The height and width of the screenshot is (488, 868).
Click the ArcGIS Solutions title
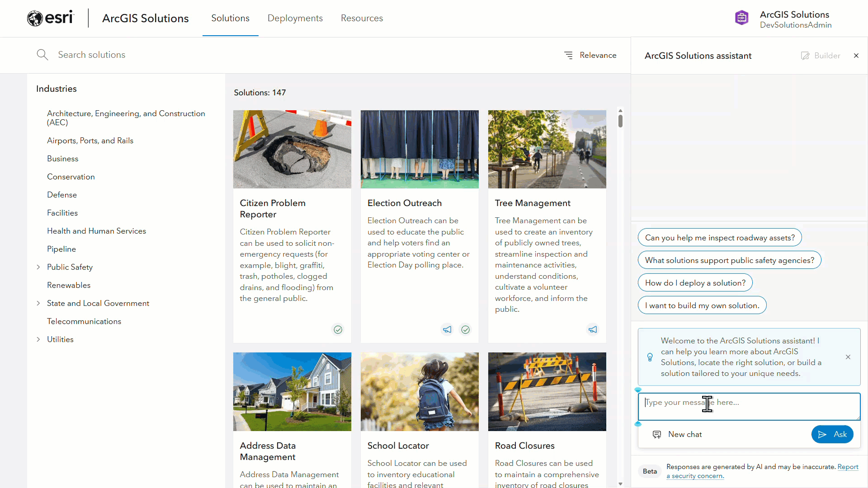(145, 18)
